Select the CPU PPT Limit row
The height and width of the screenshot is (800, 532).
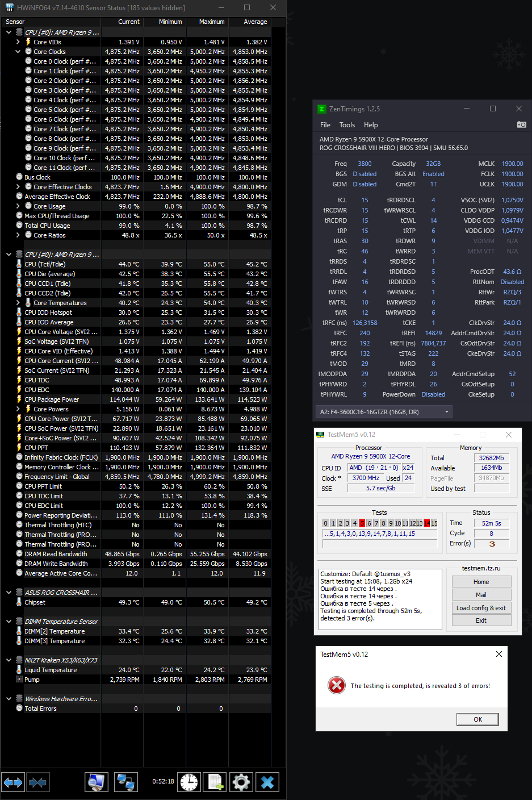[x=135, y=486]
